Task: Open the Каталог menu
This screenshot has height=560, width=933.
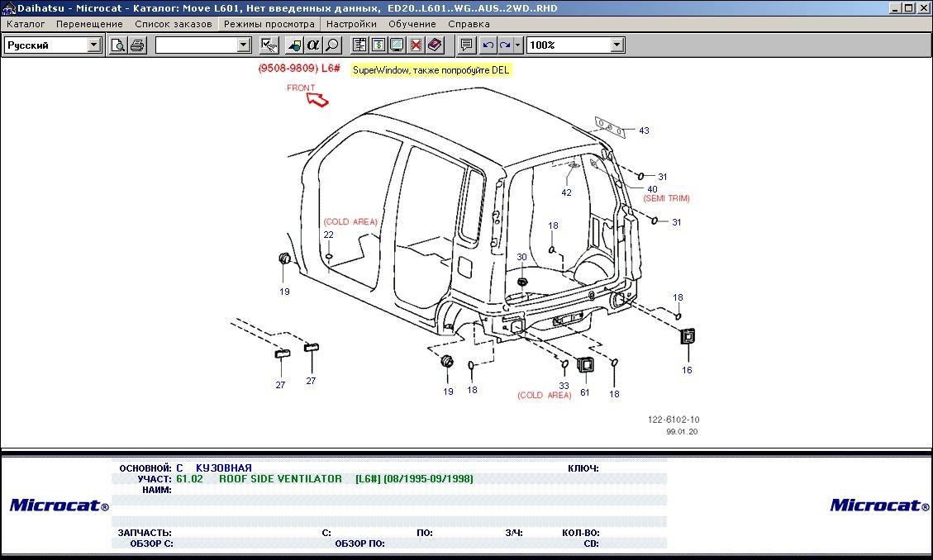Action: (x=26, y=25)
